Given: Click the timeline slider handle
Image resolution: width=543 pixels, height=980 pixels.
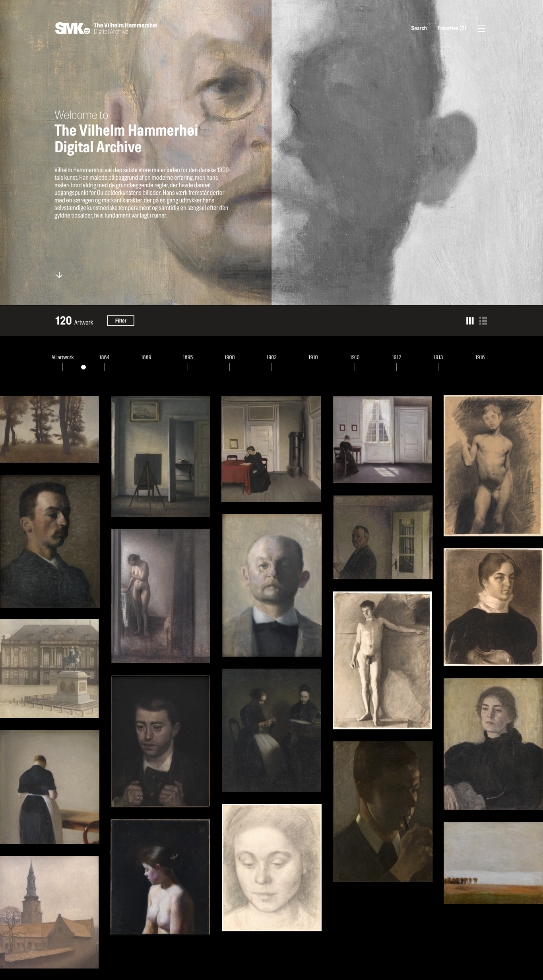Looking at the screenshot, I should click(x=83, y=367).
